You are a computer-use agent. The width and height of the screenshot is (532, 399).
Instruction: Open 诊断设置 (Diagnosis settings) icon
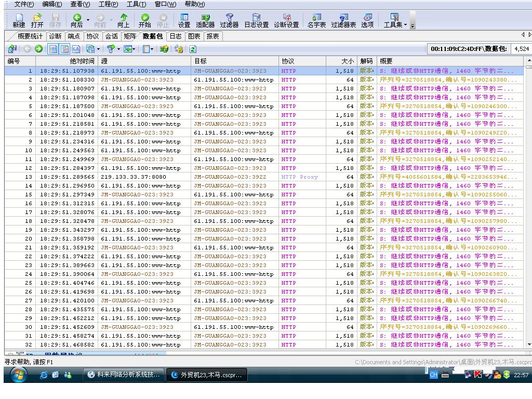click(286, 20)
